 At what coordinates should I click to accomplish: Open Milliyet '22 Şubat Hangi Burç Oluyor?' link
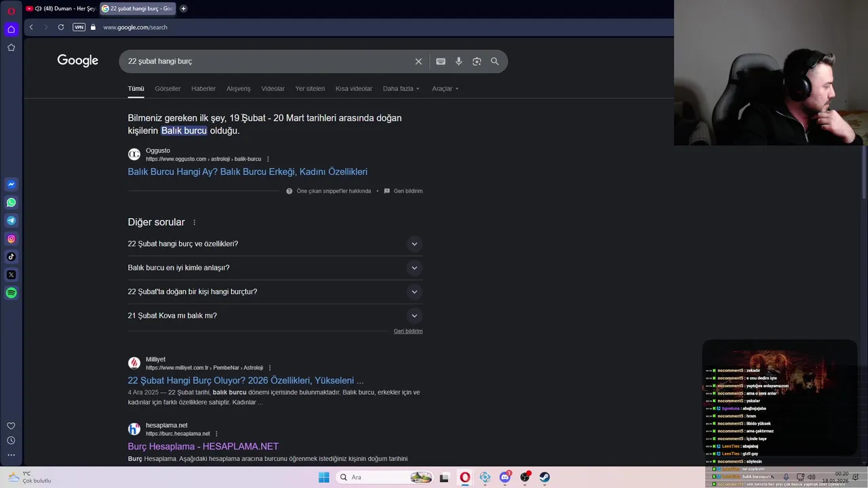245,381
